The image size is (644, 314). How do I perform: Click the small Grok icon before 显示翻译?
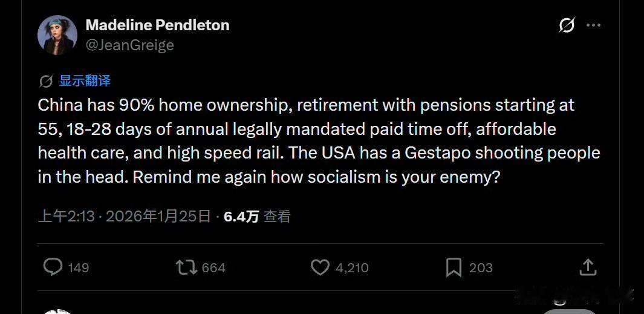tap(45, 81)
